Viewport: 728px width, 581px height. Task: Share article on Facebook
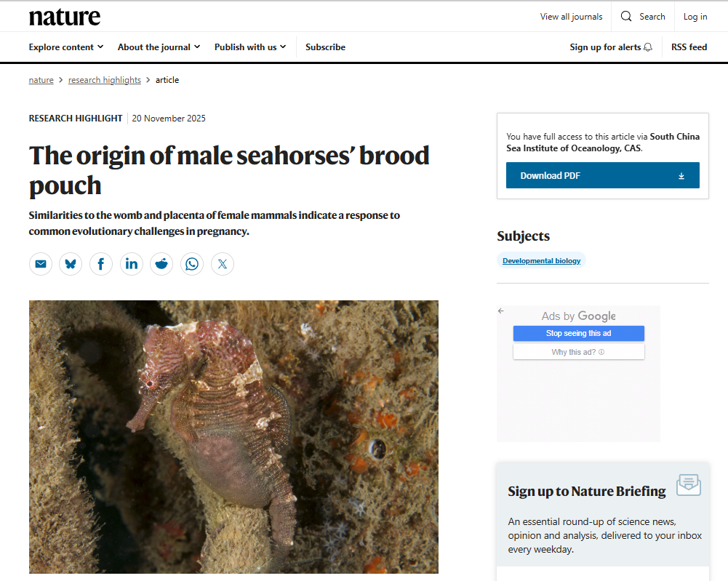point(101,264)
